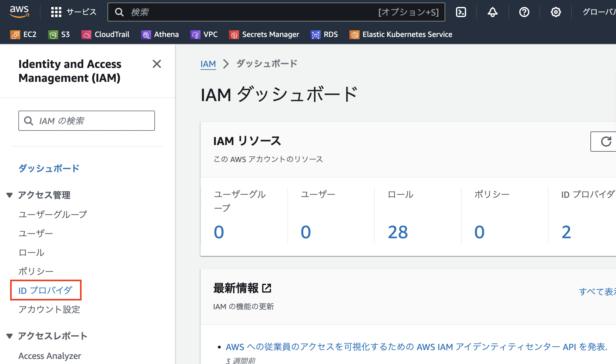The height and width of the screenshot is (364, 616).
Task: Select ユーザーグループ in the sidebar
Action: [x=52, y=215]
